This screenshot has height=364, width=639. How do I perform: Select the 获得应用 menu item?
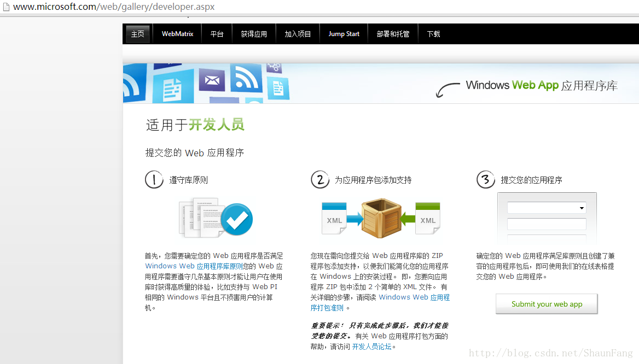pos(254,34)
